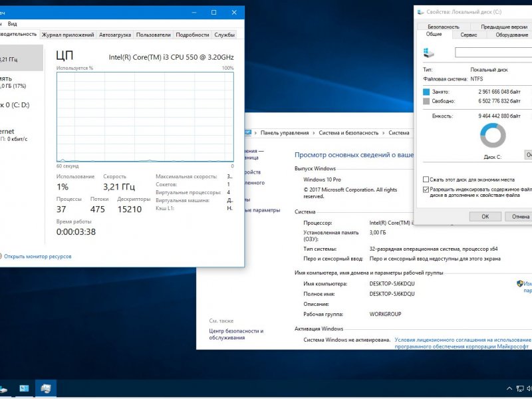Screen dimensions: 532x399
Task: Click the thread count 475
Action: point(97,209)
